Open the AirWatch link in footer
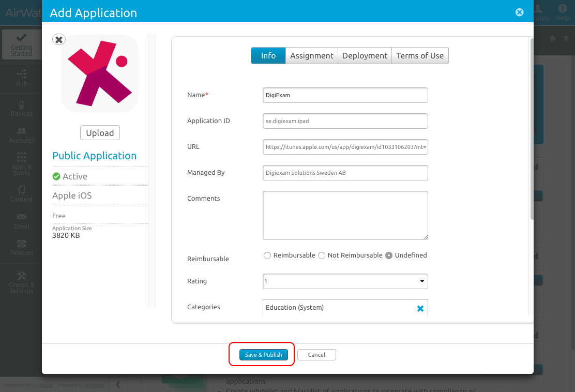The width and height of the screenshot is (575, 392). click(94, 385)
